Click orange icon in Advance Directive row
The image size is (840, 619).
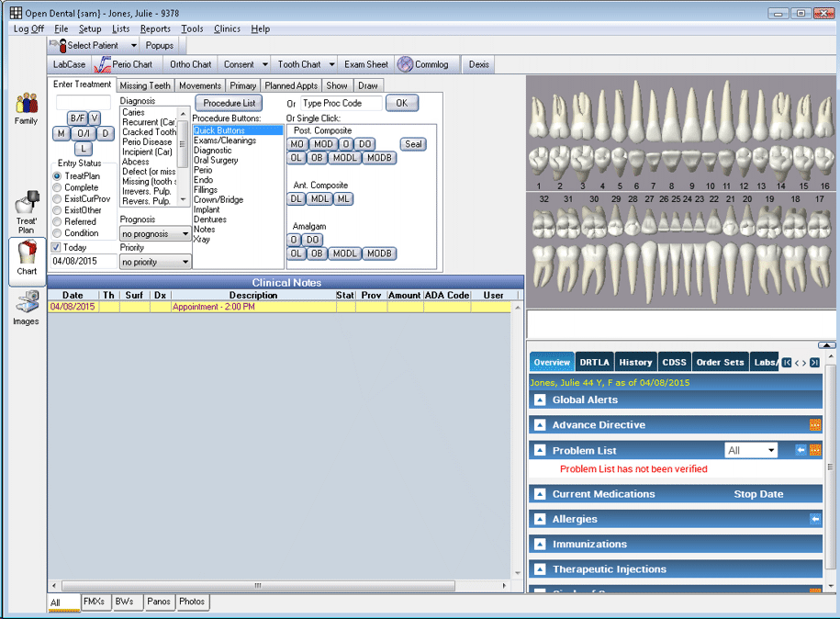coord(814,425)
